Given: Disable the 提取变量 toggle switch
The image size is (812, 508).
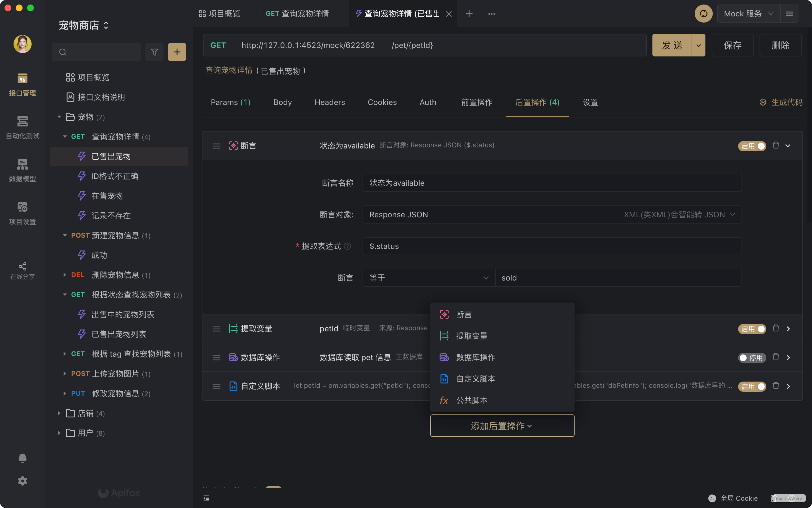Looking at the screenshot, I should pos(752,329).
